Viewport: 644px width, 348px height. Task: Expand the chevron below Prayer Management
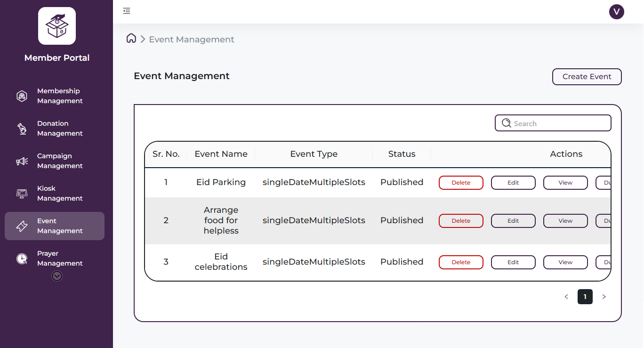(56, 276)
